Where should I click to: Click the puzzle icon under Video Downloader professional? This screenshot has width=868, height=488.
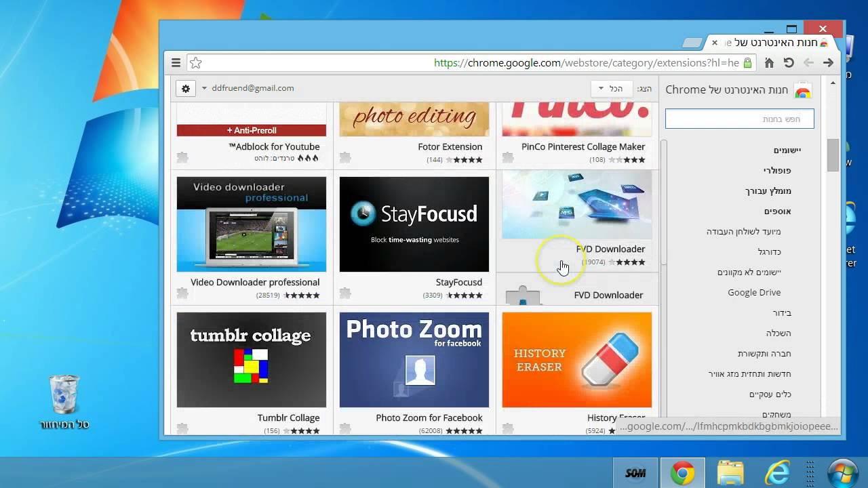click(x=182, y=293)
